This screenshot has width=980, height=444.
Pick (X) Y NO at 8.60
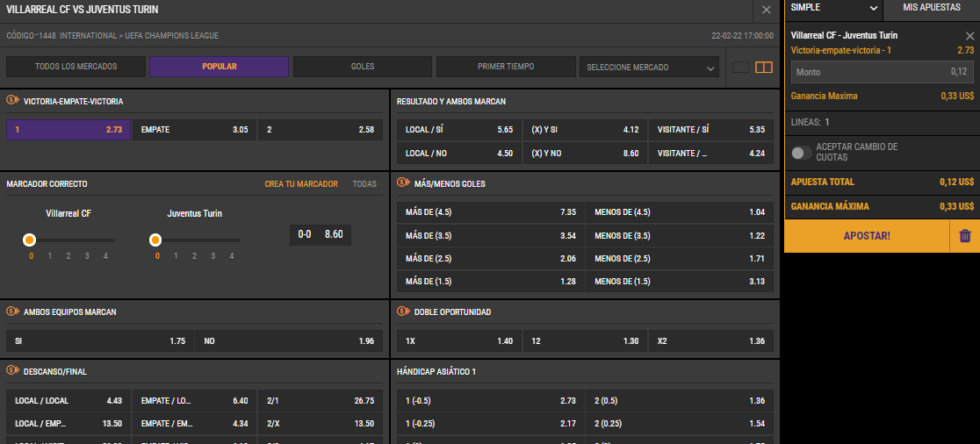click(x=585, y=153)
